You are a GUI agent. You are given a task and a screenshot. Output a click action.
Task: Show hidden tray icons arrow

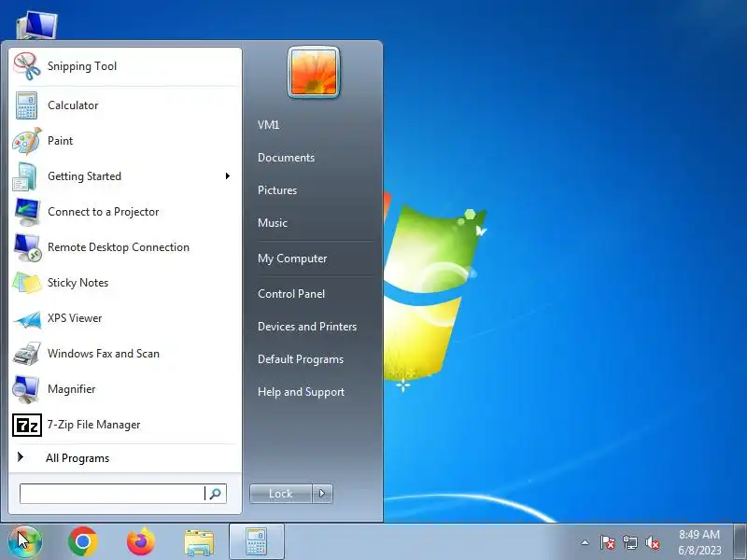click(x=585, y=542)
